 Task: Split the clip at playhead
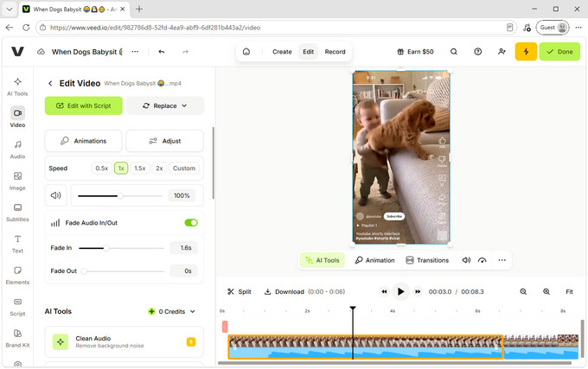coord(240,291)
